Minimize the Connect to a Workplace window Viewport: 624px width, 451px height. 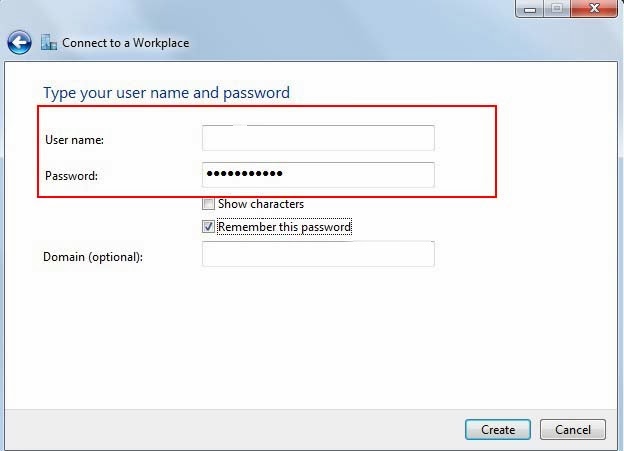(x=530, y=8)
